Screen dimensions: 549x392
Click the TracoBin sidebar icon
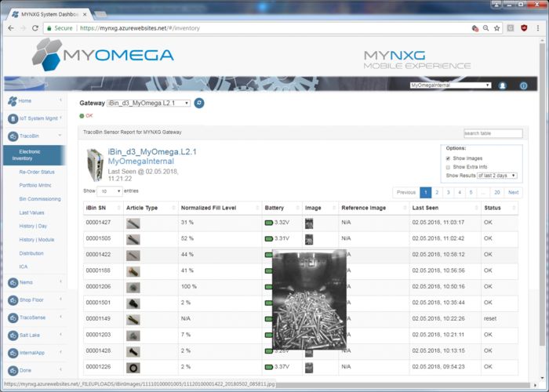coord(13,136)
